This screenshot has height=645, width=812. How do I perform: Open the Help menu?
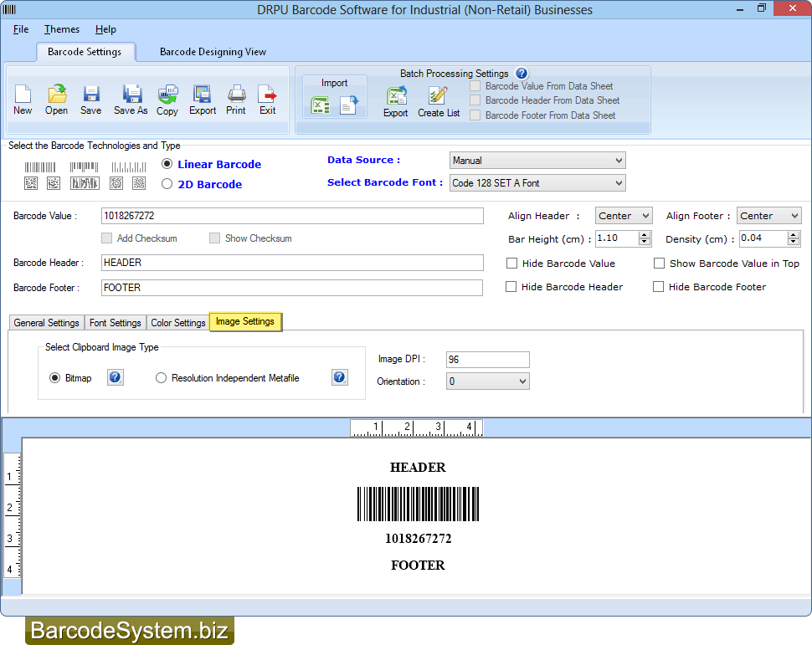[105, 29]
